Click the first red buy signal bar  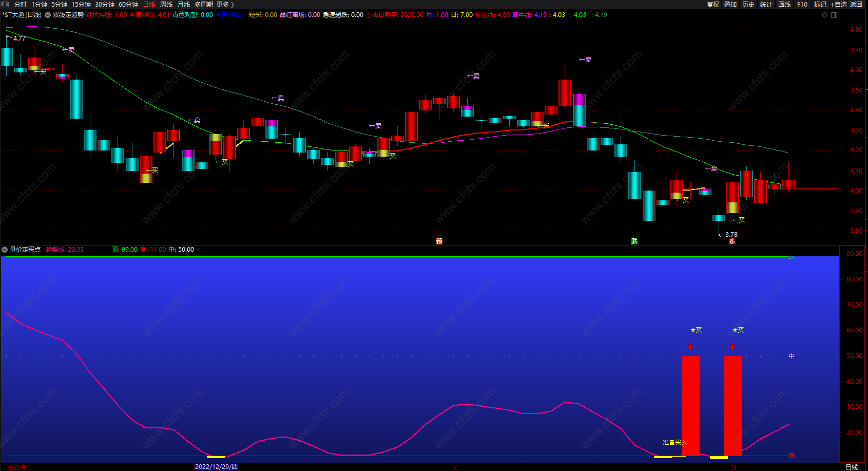(690, 406)
